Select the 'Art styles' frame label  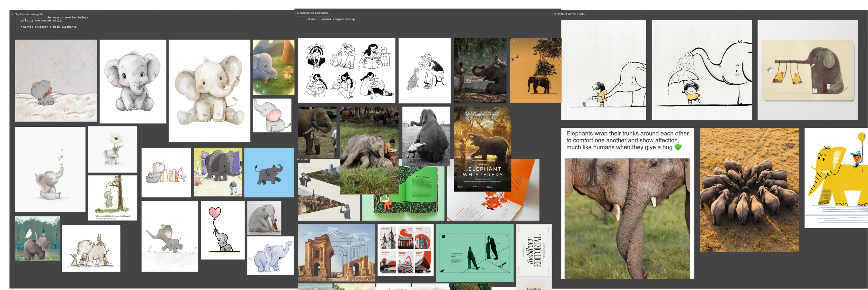click(x=302, y=159)
